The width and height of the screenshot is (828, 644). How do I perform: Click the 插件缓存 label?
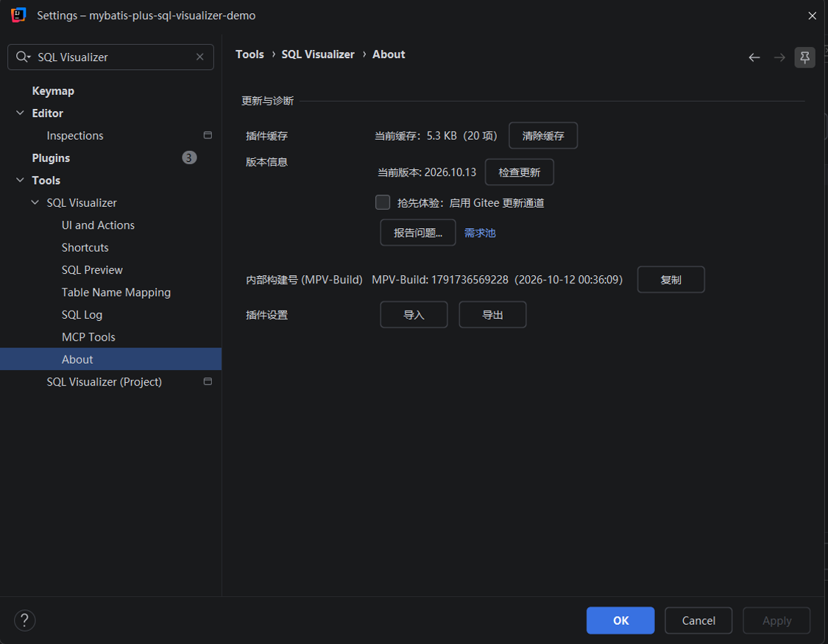(266, 136)
